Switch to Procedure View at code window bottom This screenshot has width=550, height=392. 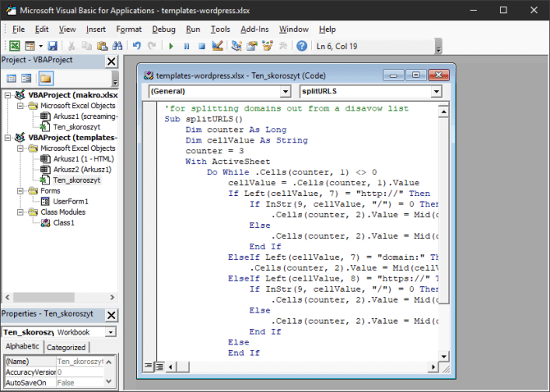[149, 366]
